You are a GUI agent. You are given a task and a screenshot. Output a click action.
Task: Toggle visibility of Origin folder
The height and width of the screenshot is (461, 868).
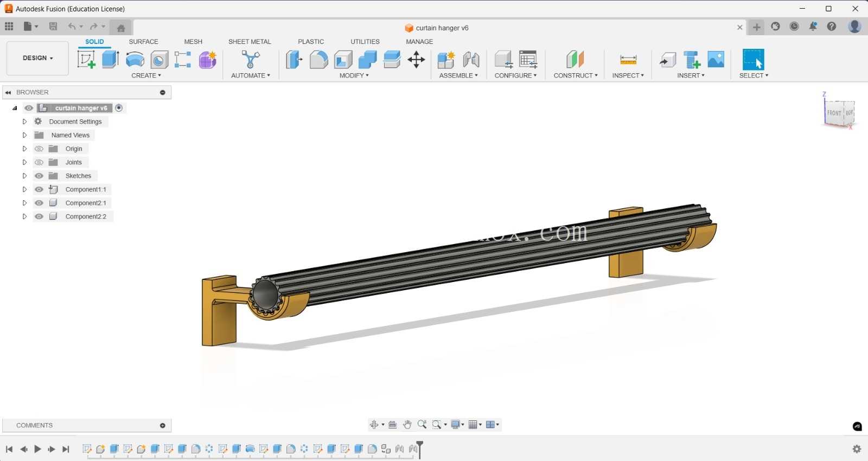pyautogui.click(x=39, y=149)
